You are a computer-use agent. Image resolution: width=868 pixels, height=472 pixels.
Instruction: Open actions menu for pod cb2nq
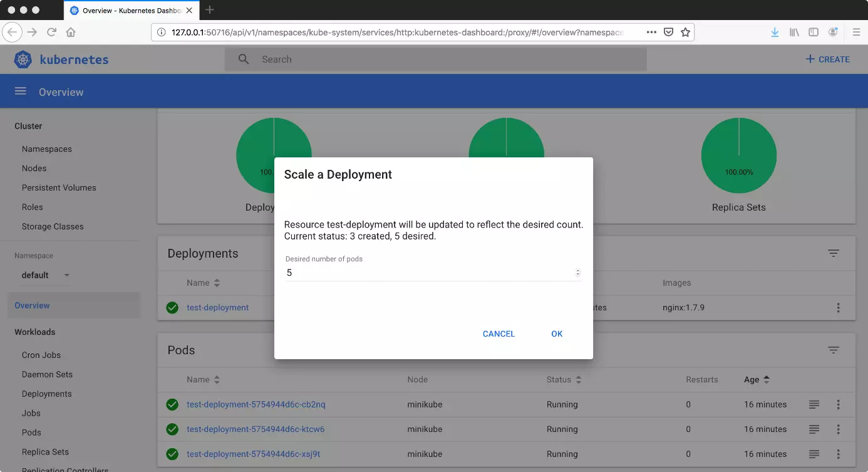[838, 404]
